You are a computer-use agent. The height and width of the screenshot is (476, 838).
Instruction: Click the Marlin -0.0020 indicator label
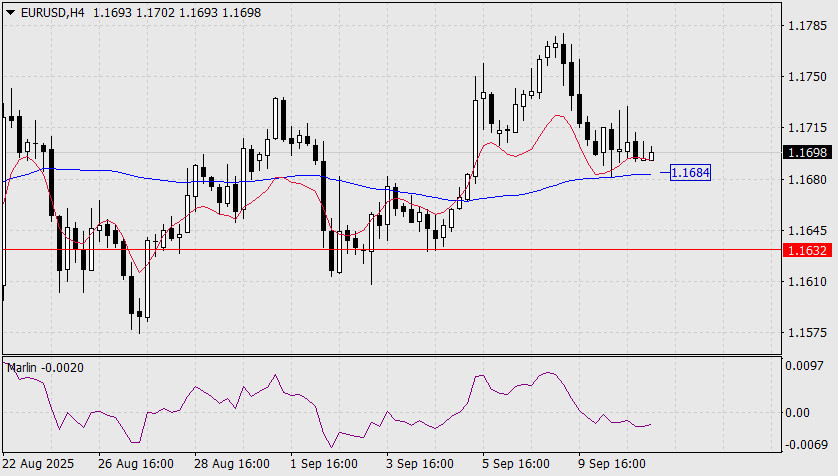(x=45, y=368)
